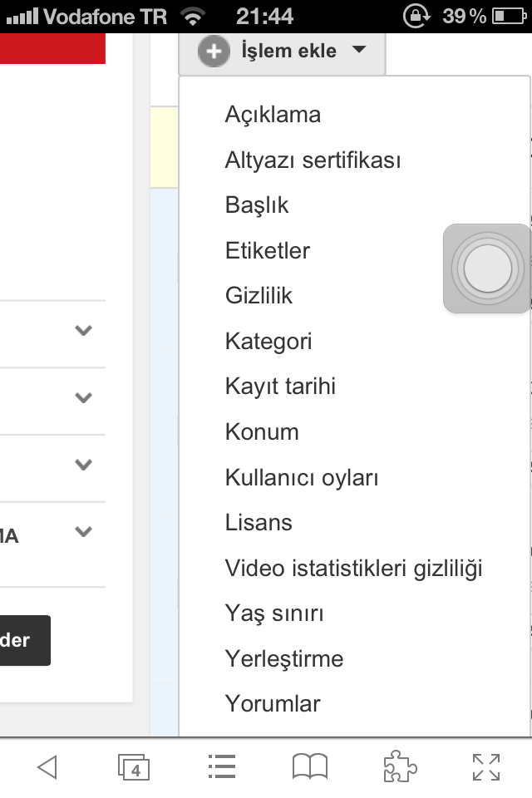Choose Kategori in the İşlem ekle list

(268, 341)
